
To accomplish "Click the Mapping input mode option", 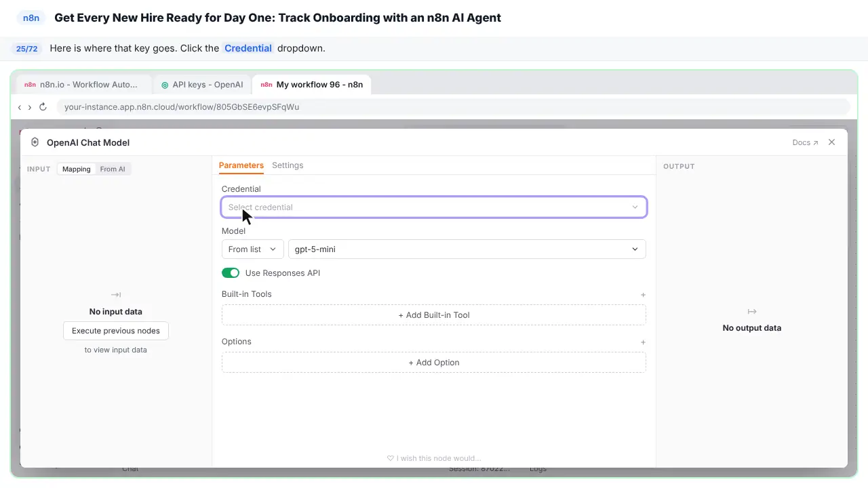I will coord(77,169).
